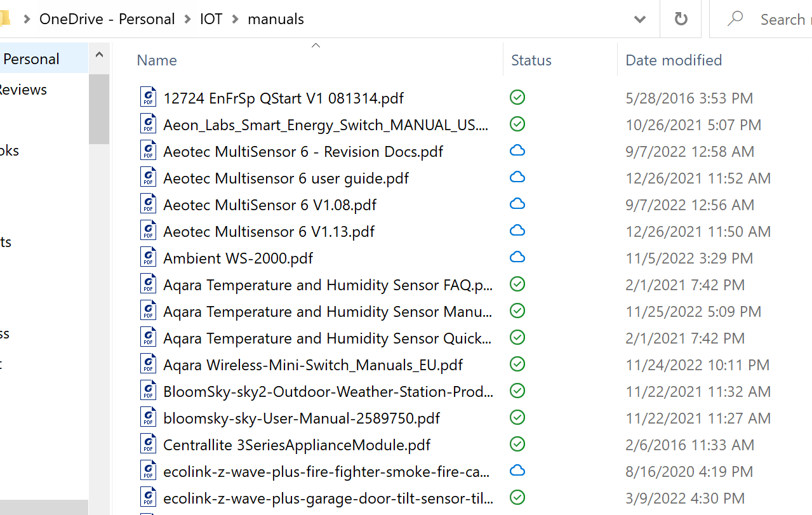This screenshot has width=812, height=515.
Task: Expand chevron between IOT and manuals
Action: coord(235,19)
